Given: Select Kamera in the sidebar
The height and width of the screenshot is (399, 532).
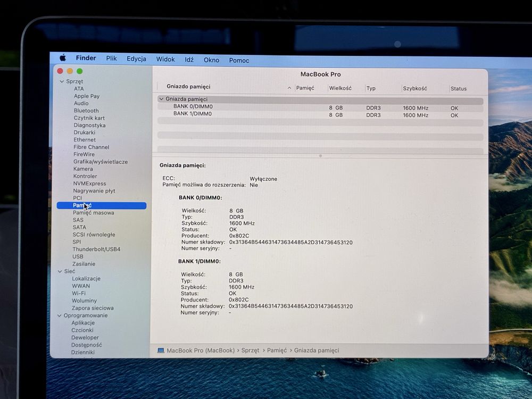Looking at the screenshot, I should coord(83,169).
